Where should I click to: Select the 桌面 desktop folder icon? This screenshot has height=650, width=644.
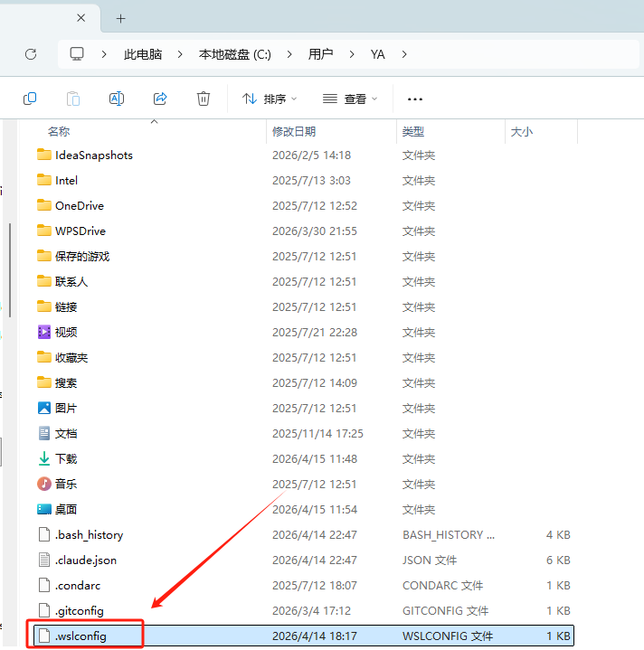[x=44, y=509]
